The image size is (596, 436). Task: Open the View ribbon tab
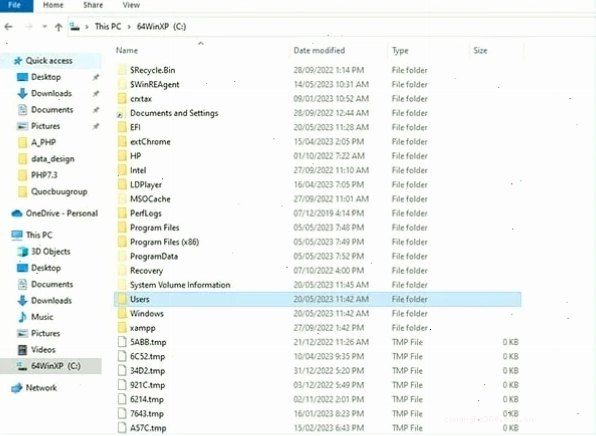131,5
